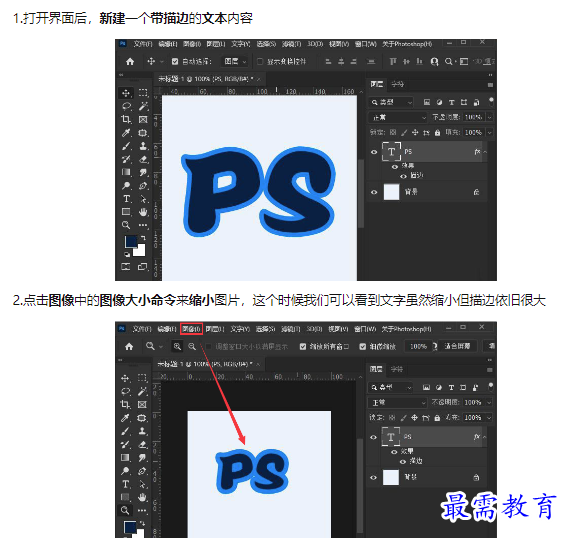Click the Zoom Out icon in the second screenshot options bar
The image size is (565, 538).
click(192, 346)
